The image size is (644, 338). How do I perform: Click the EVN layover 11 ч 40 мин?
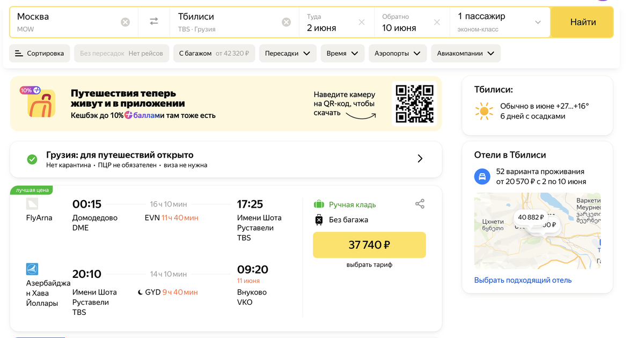[x=172, y=218]
